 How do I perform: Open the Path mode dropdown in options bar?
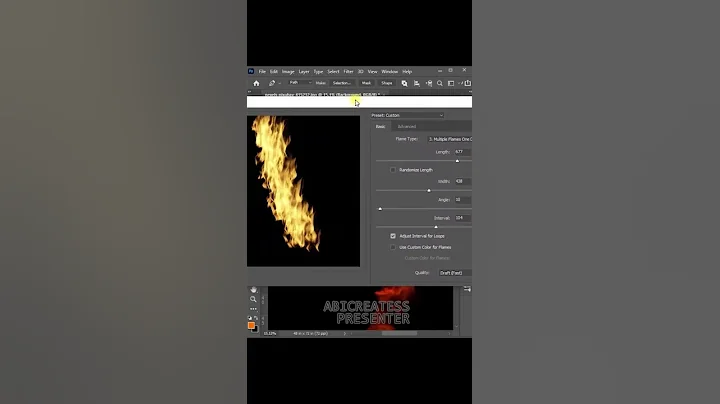point(300,83)
